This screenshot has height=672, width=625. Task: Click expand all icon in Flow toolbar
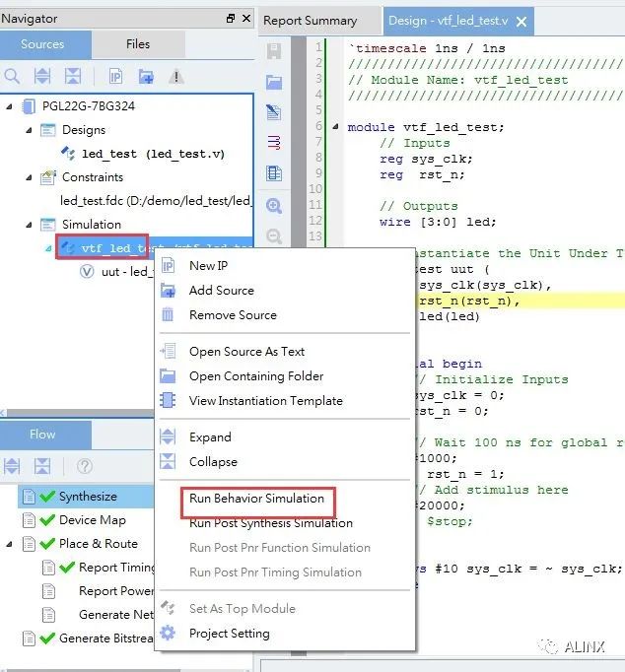[x=12, y=466]
